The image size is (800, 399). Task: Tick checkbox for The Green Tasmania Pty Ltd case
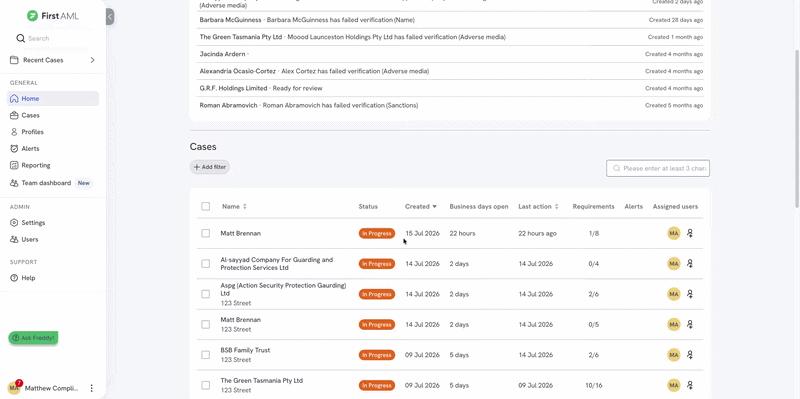[205, 385]
